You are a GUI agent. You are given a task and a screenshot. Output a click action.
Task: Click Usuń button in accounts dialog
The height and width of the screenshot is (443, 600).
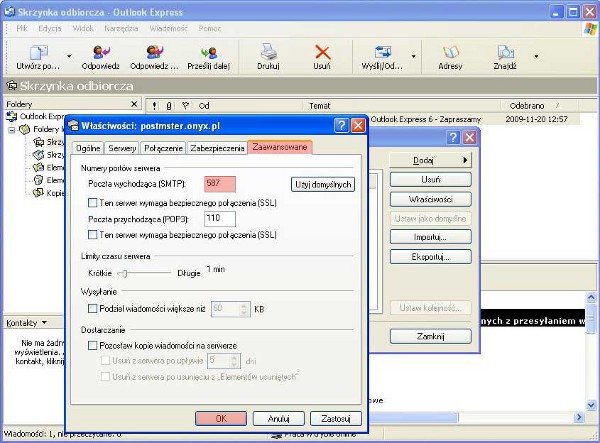click(x=430, y=179)
